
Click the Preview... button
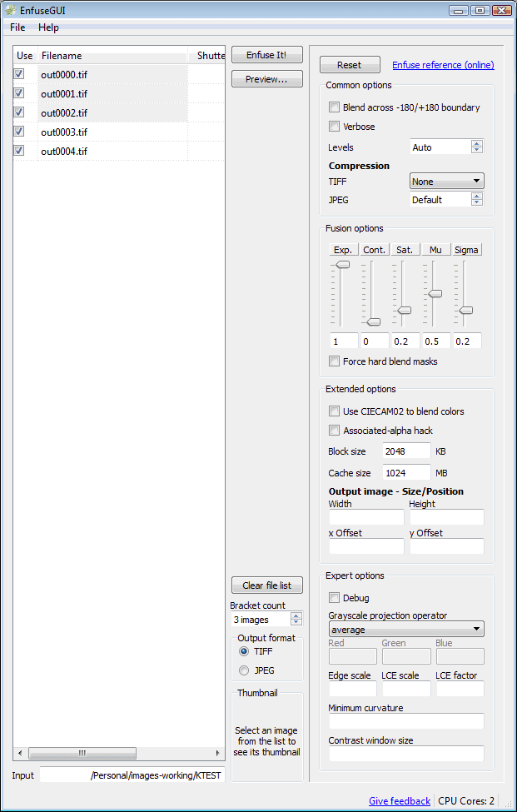pyautogui.click(x=266, y=79)
